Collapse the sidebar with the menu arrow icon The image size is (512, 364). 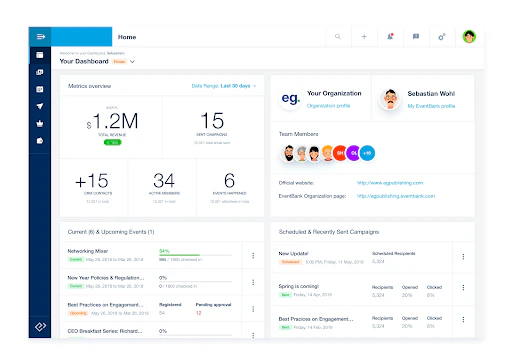pos(40,37)
